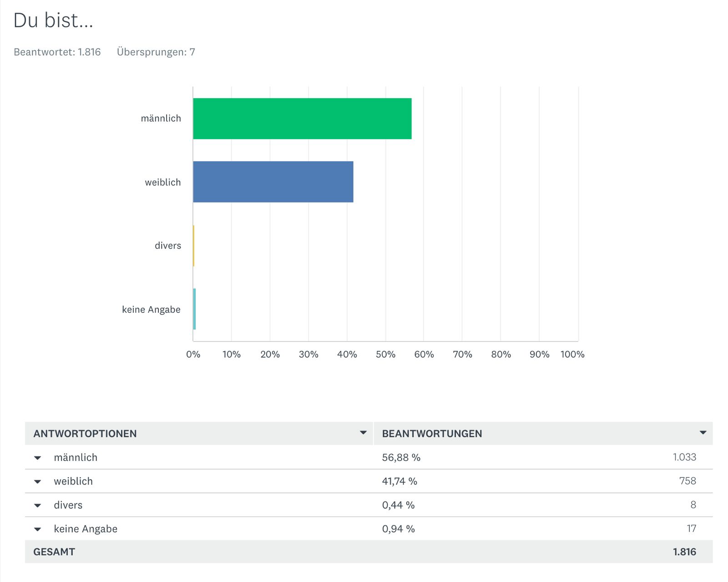The image size is (728, 582).
Task: Expand the caret beside weiblich row
Action: click(x=38, y=481)
